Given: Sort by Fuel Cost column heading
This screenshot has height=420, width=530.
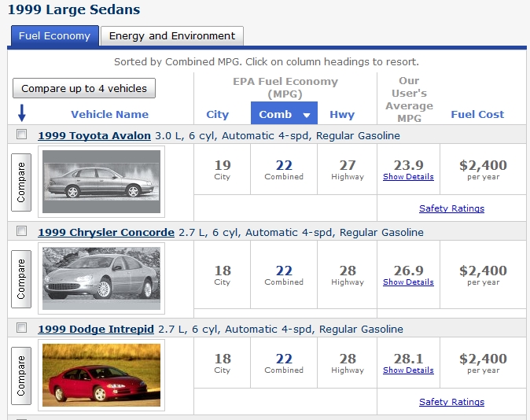Looking at the screenshot, I should [x=477, y=114].
